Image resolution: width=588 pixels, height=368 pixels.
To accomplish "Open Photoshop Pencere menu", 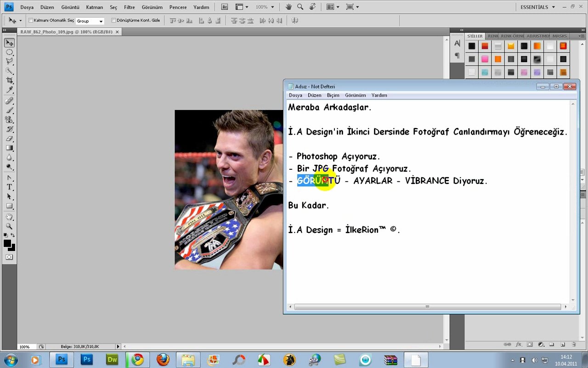I will [x=178, y=7].
